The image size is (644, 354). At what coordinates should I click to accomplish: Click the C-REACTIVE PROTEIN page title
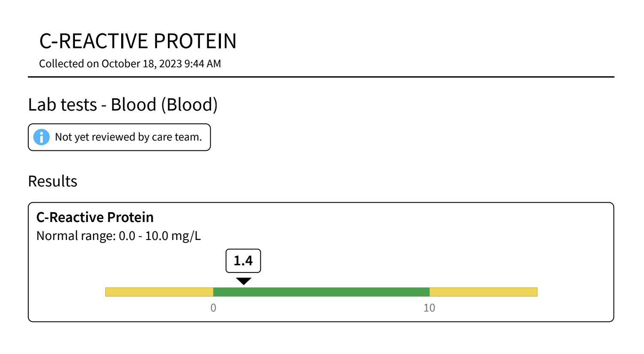tap(138, 41)
